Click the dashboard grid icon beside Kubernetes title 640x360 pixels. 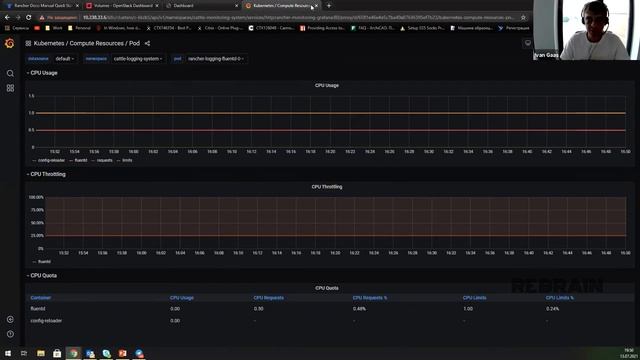(28, 43)
